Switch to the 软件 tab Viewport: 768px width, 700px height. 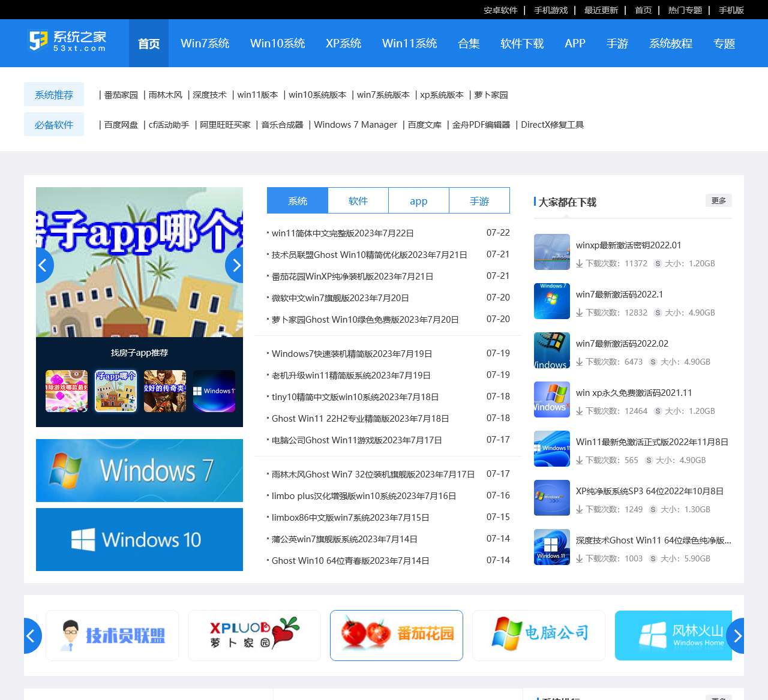(358, 201)
